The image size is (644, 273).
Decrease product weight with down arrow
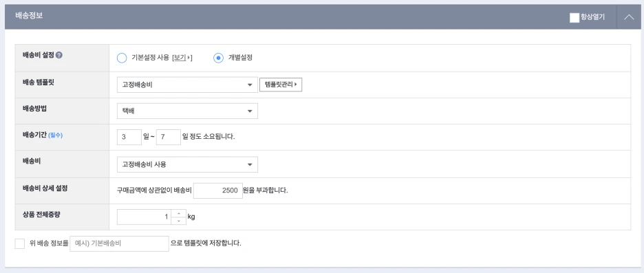[x=179, y=221]
